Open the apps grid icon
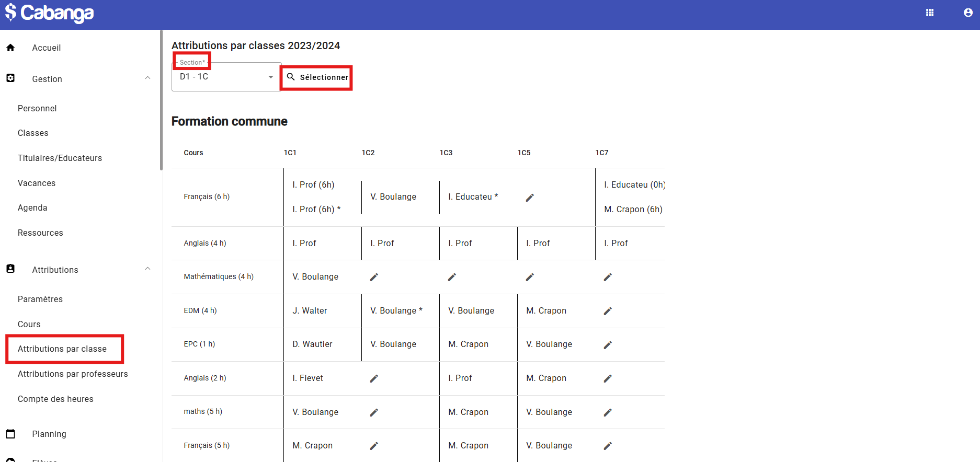 (x=929, y=13)
